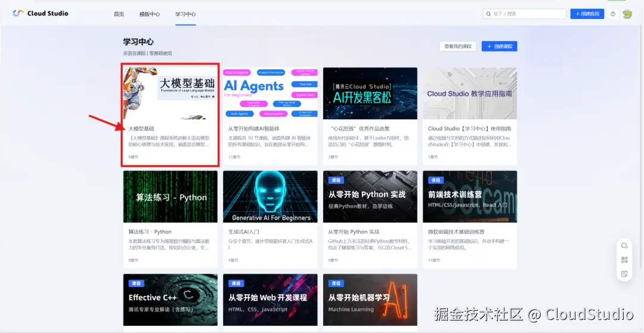Open 大模型基础 course cover image
This screenshot has height=333, width=644.
[x=171, y=93]
